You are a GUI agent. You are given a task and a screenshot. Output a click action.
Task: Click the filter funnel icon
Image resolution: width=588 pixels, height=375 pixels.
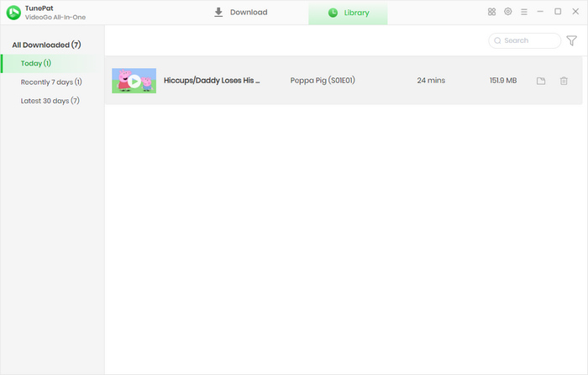tap(572, 40)
